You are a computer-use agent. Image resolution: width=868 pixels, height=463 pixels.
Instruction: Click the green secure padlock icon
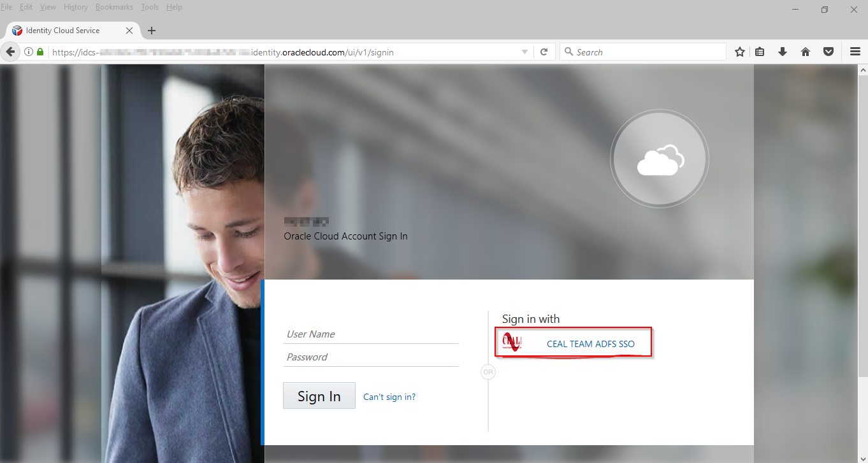click(x=40, y=52)
